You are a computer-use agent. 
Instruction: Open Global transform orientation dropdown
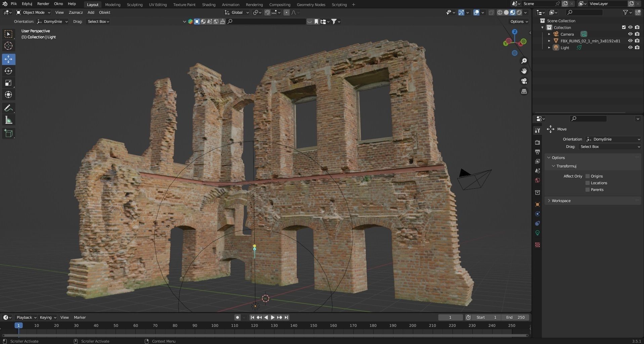(237, 12)
